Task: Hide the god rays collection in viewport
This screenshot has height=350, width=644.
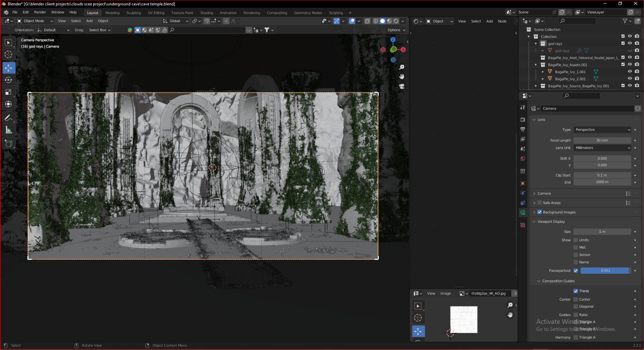Action: point(630,43)
